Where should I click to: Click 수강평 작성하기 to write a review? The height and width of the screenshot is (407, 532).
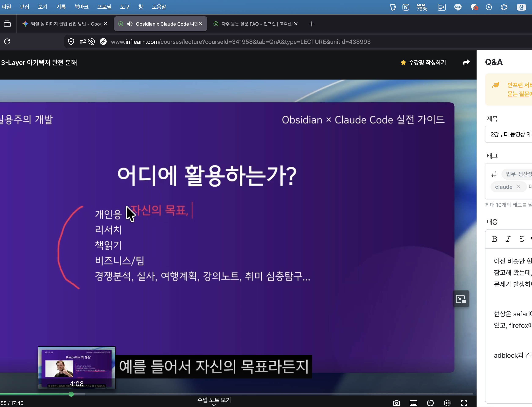[x=423, y=62]
